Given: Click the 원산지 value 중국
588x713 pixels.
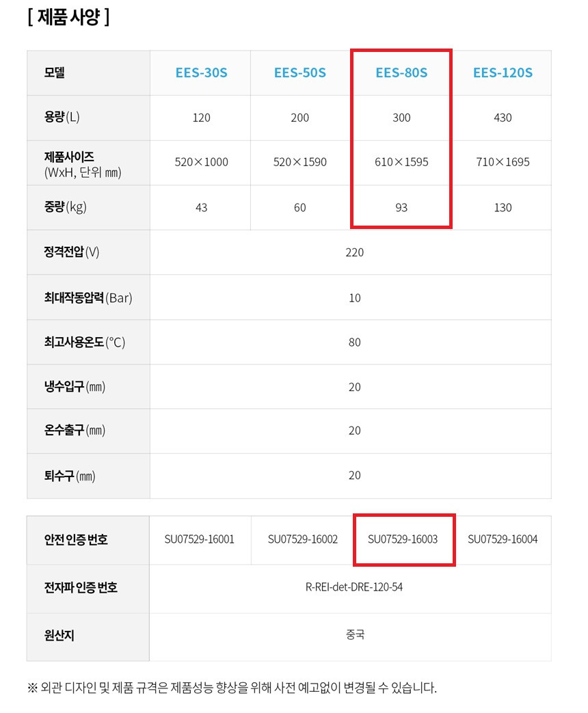Looking at the screenshot, I should 355,635.
